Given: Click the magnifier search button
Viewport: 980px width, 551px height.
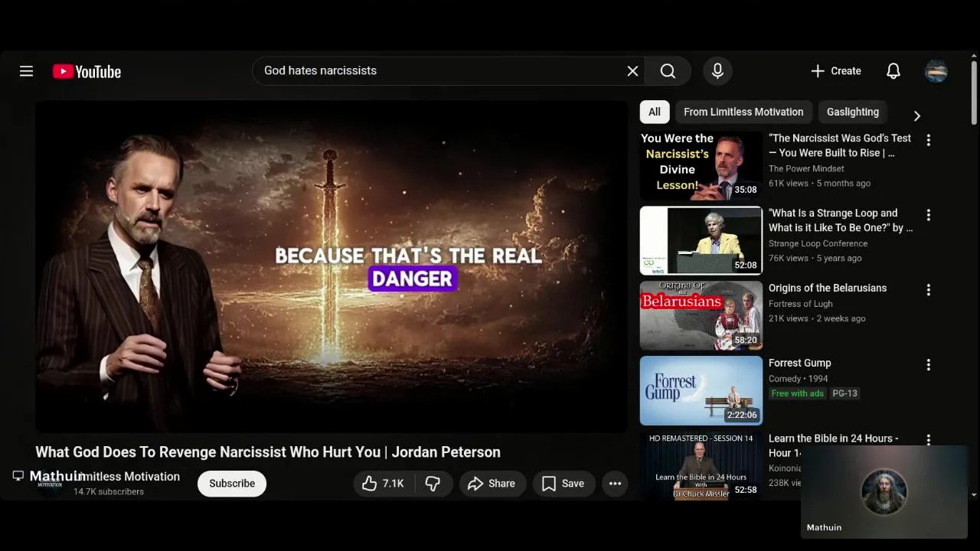Looking at the screenshot, I should coord(668,71).
